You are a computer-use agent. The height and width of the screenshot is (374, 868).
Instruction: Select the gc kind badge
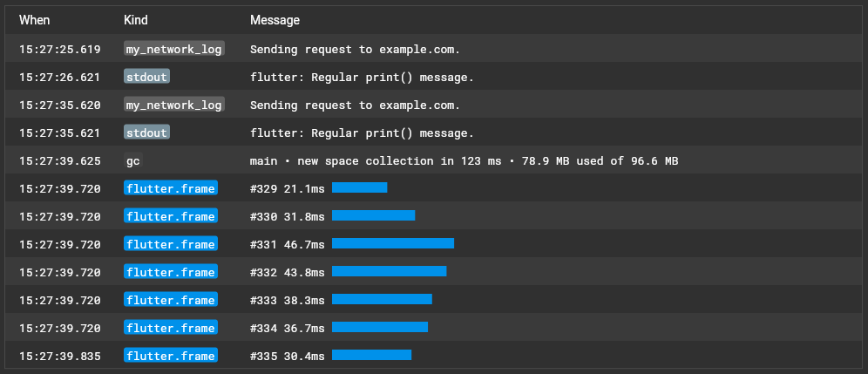click(132, 160)
